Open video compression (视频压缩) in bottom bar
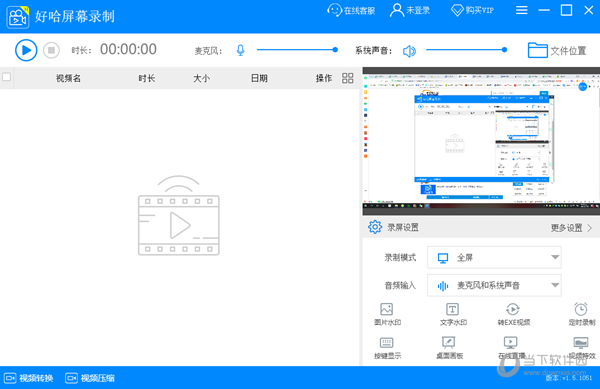 coord(90,378)
